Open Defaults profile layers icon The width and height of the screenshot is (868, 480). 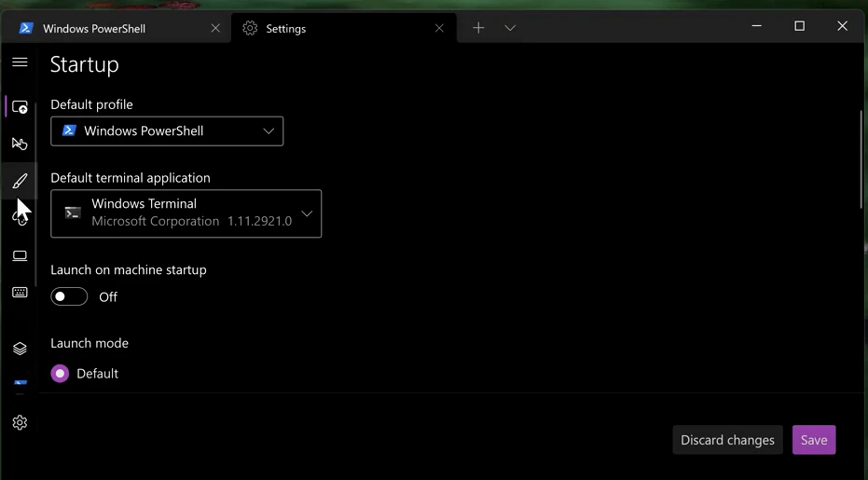20,349
